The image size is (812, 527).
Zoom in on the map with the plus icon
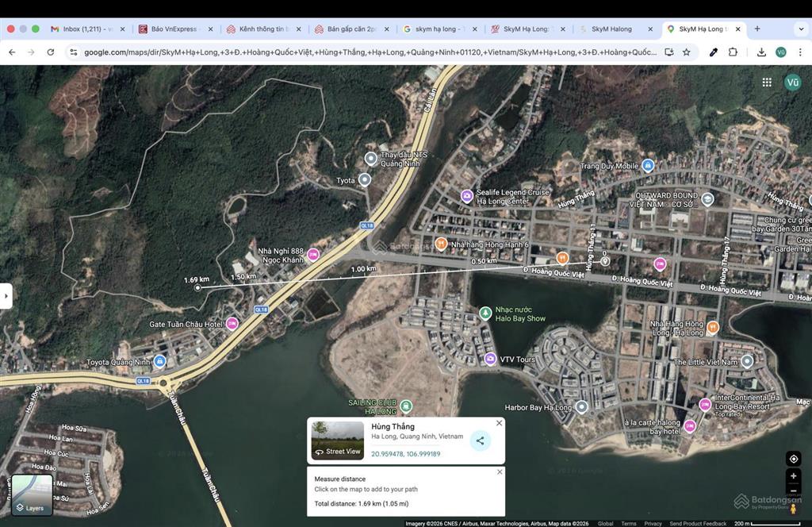[x=794, y=476]
